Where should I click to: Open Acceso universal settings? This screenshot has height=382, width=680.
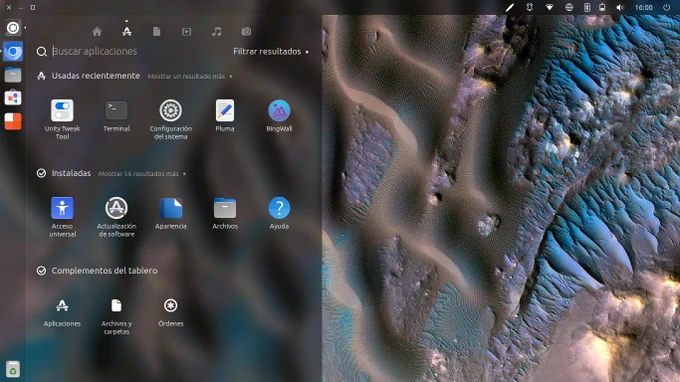pos(62,216)
